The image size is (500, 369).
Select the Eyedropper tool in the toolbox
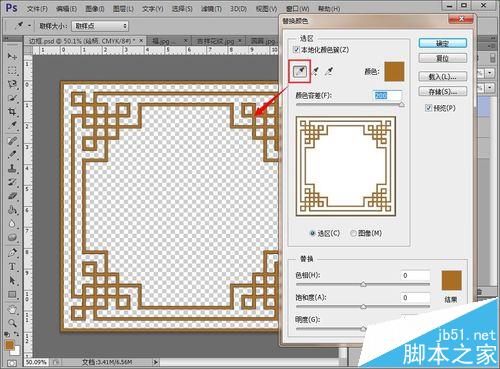12,125
